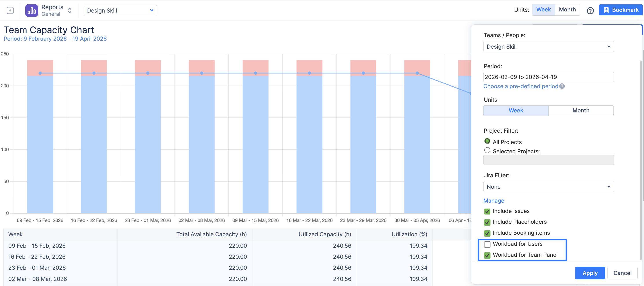
Task: Select the Selected Projects radio button
Action: pyautogui.click(x=487, y=150)
